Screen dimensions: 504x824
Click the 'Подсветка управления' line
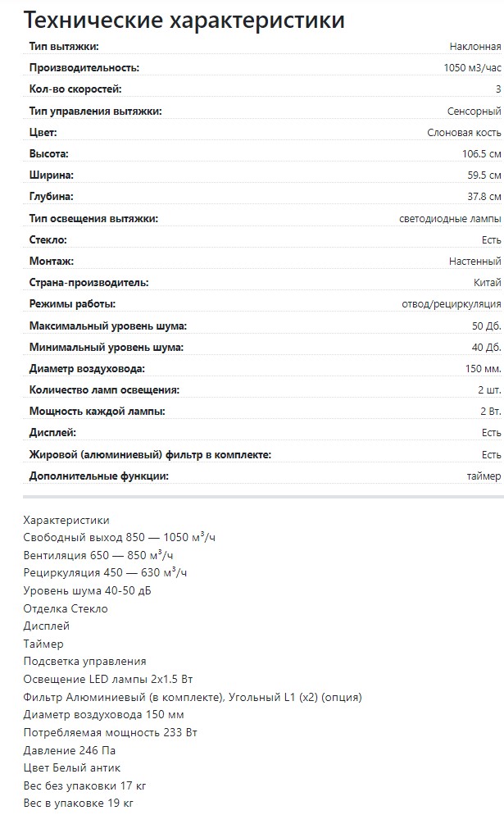tap(85, 662)
